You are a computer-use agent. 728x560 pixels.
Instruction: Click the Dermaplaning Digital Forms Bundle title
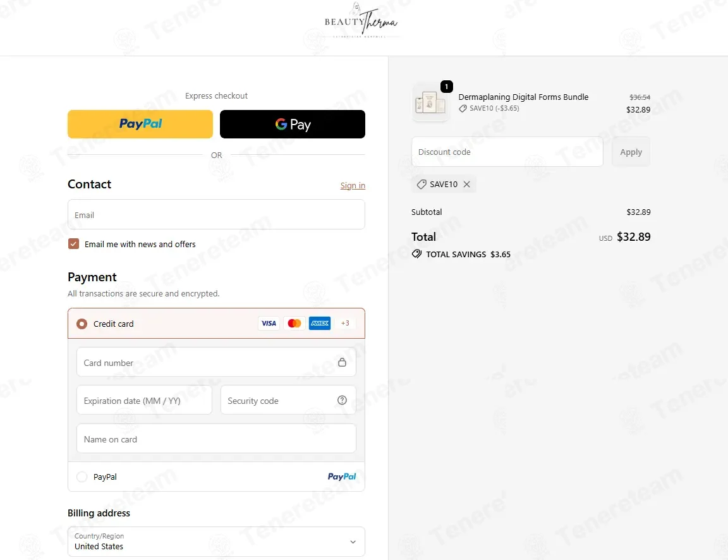[523, 97]
